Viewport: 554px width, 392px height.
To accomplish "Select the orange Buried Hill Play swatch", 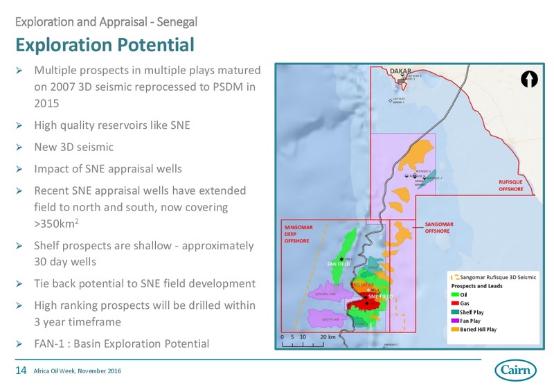I will (x=455, y=330).
